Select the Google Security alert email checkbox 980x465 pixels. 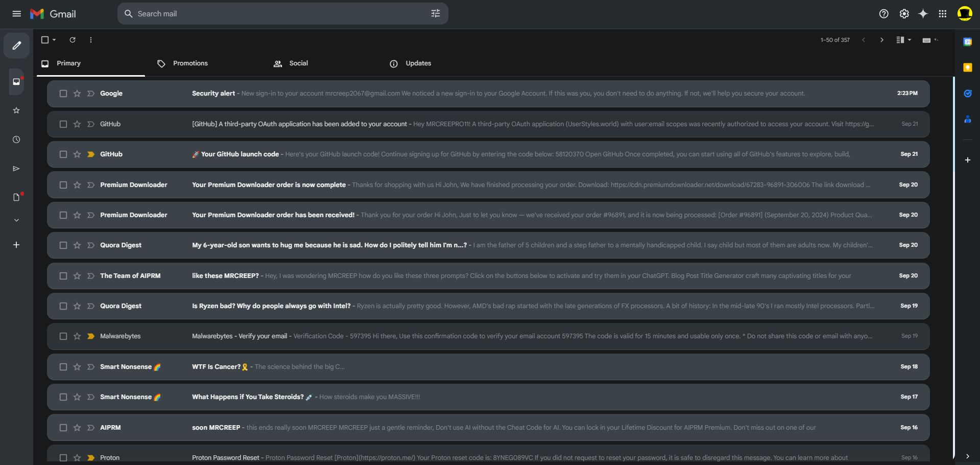tap(63, 94)
